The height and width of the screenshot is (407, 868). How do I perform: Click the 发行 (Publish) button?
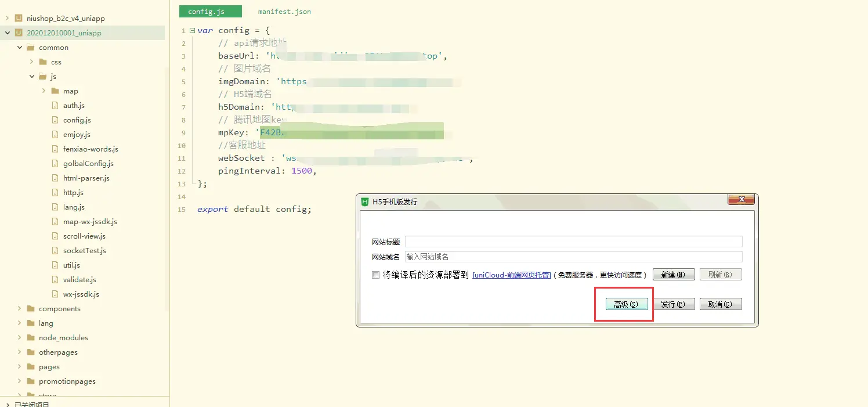coord(673,304)
